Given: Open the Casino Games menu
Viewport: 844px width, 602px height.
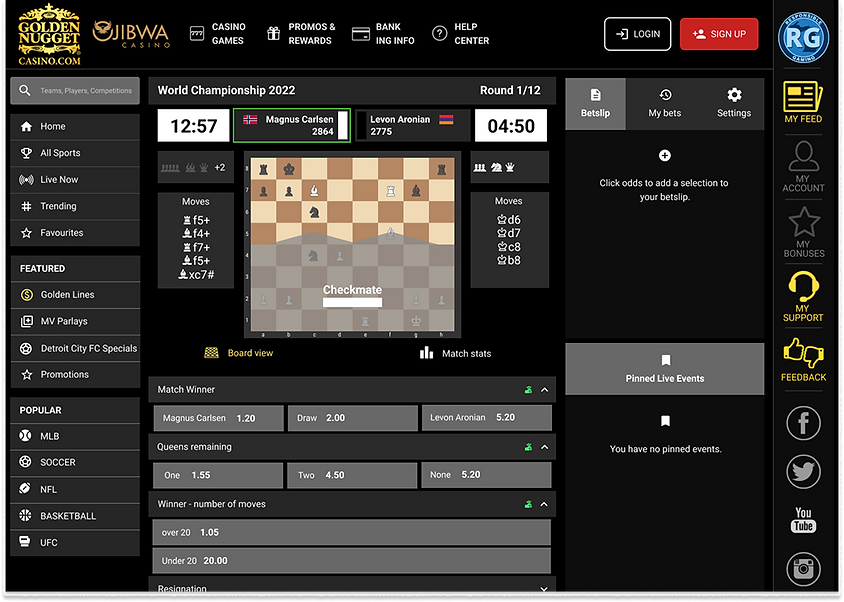Looking at the screenshot, I should point(218,34).
